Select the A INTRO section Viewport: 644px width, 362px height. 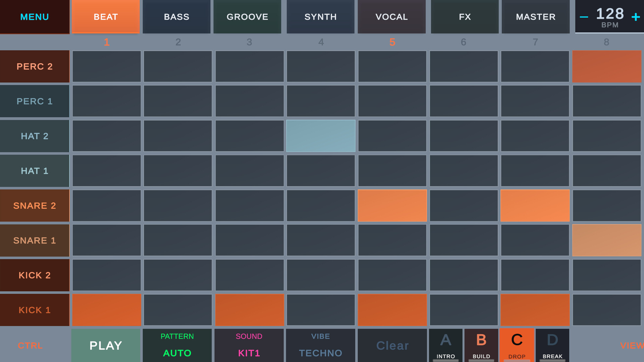click(445, 345)
